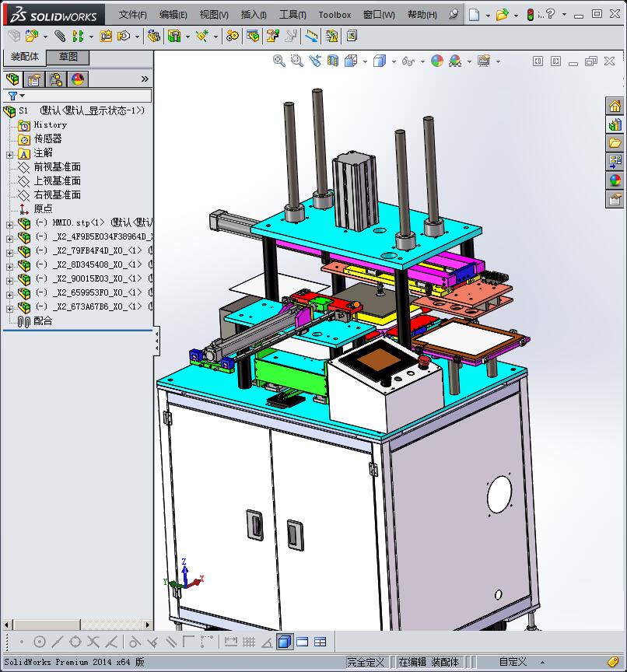
Task: Click the Linear Component Pattern icon
Action: coord(78,36)
